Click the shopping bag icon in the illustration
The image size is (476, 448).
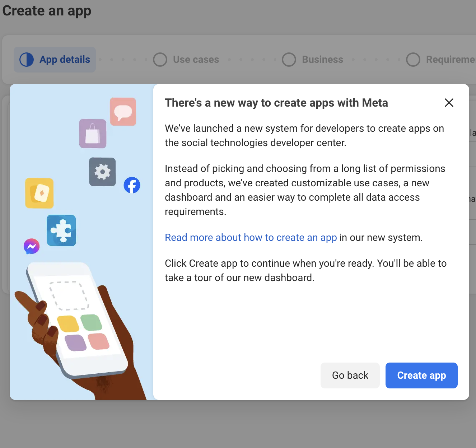pos(93,134)
